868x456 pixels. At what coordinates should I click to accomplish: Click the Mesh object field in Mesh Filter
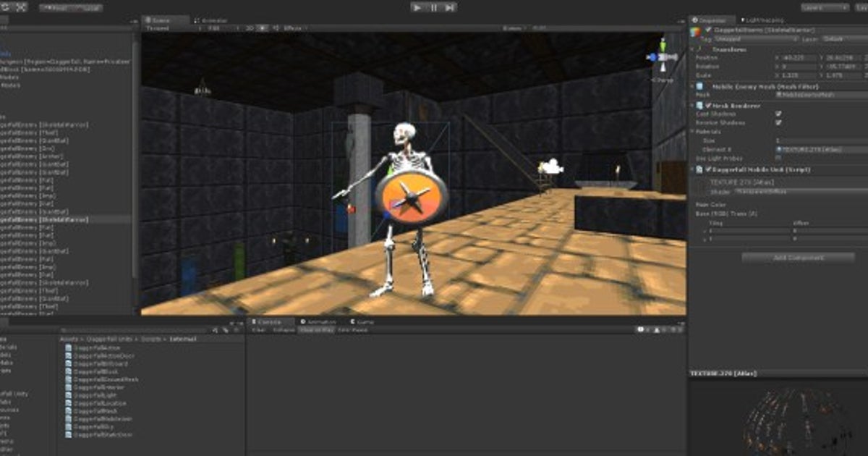(820, 94)
